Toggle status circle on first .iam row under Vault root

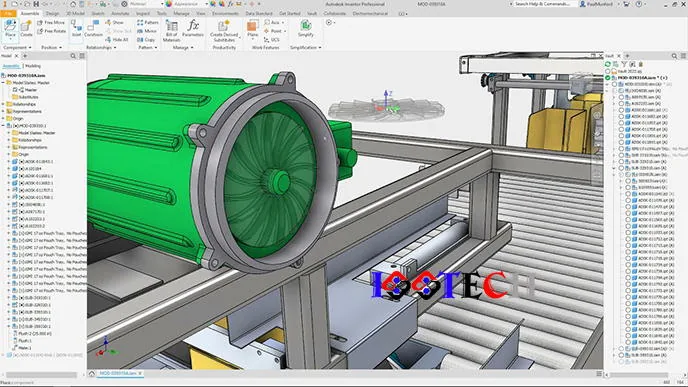(x=614, y=84)
